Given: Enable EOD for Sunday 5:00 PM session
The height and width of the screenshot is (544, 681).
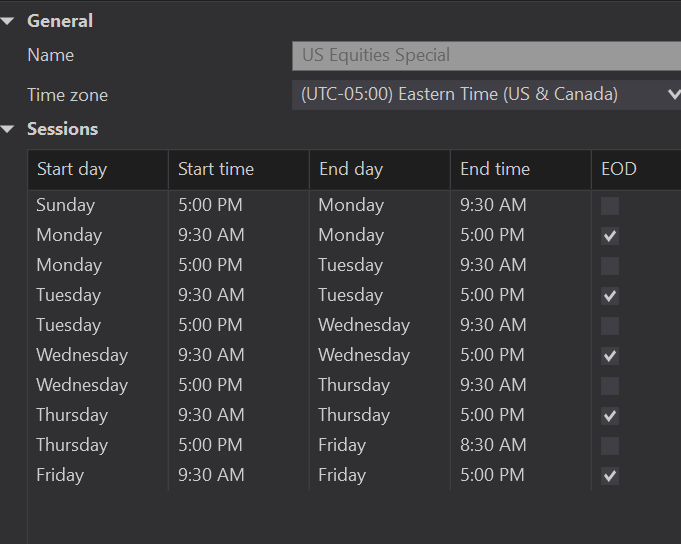Looking at the screenshot, I should [x=610, y=206].
